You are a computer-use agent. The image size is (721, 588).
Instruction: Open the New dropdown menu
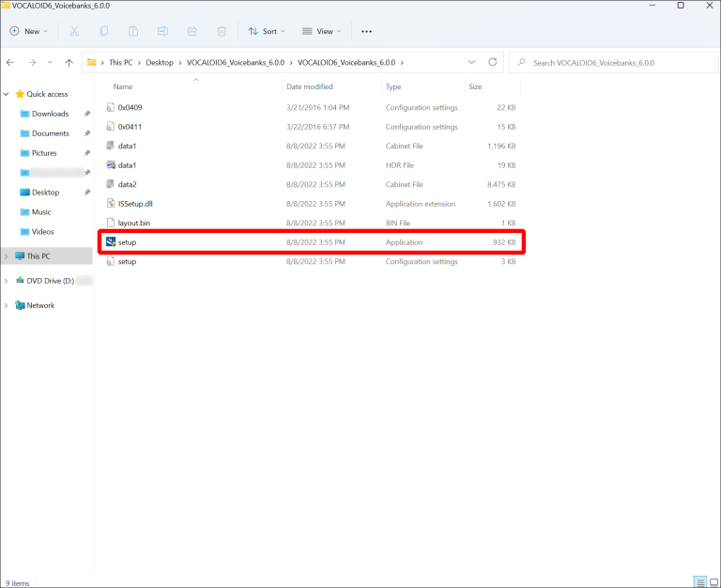(x=32, y=31)
